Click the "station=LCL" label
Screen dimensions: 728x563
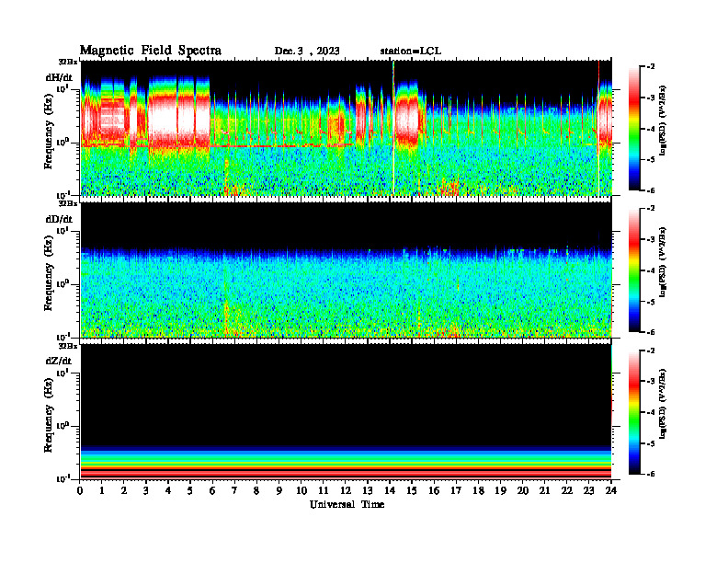[x=411, y=52]
